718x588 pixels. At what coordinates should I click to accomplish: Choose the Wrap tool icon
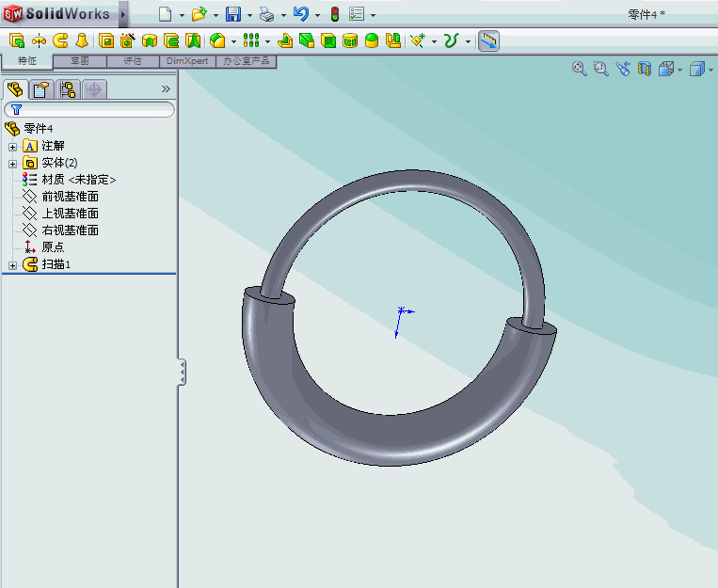click(x=350, y=40)
